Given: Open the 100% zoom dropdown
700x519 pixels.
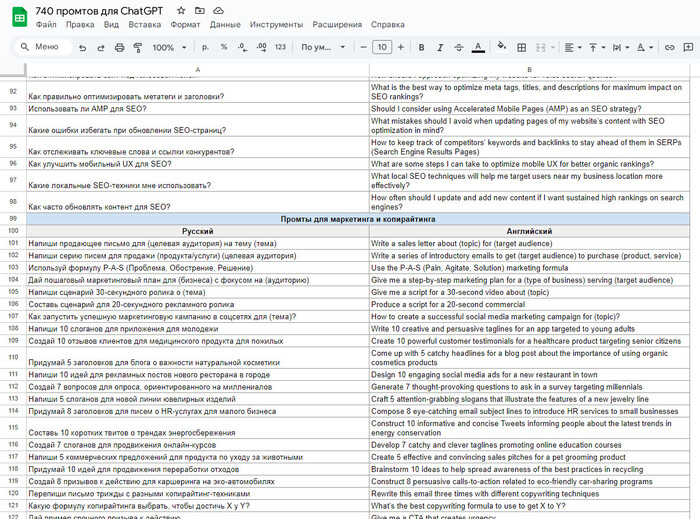Looking at the screenshot, I should coord(168,47).
